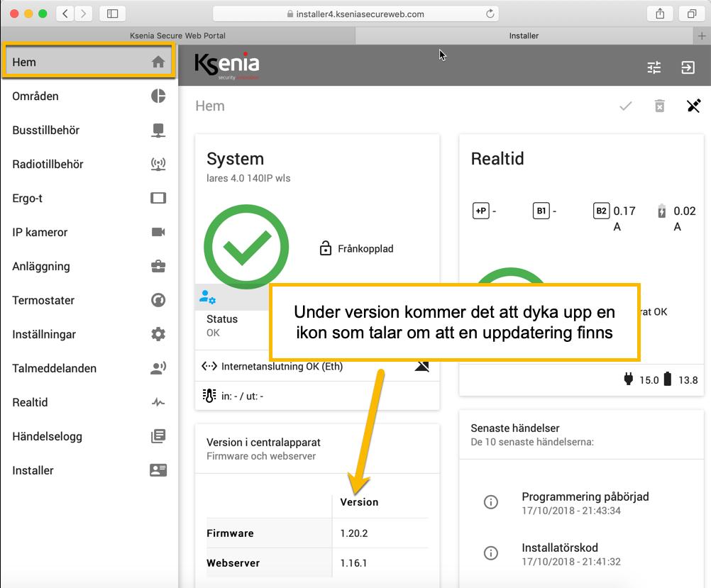Screen dimensions: 711x588
Task: Click the Händelselogg event log icon
Action: (x=158, y=436)
